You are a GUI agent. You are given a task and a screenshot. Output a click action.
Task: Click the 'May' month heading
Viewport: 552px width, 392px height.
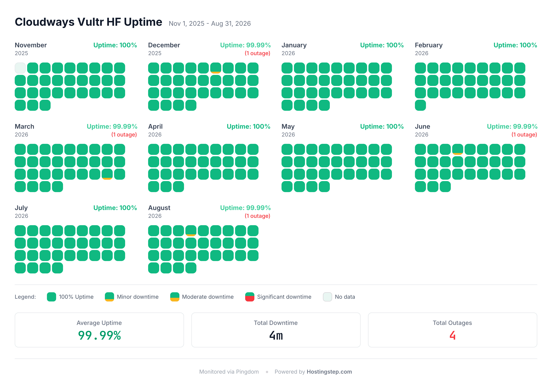[288, 127]
